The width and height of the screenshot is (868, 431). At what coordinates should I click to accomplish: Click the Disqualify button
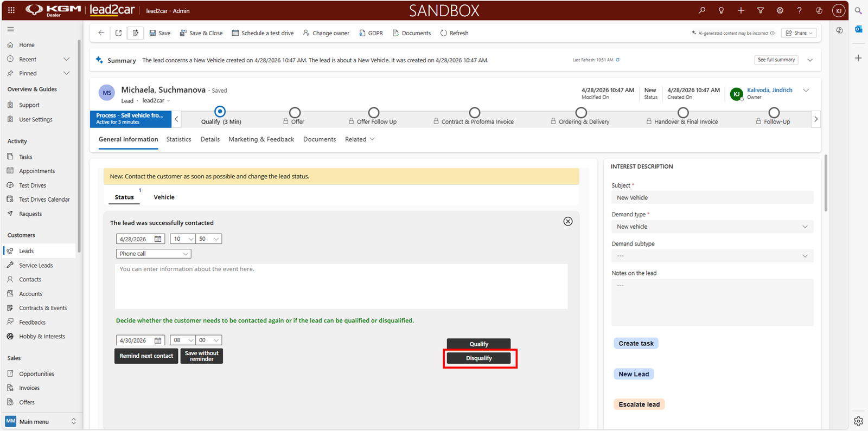(479, 358)
